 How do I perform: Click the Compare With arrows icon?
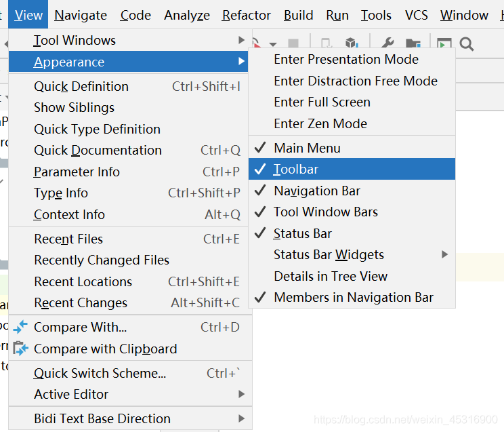[x=20, y=326]
